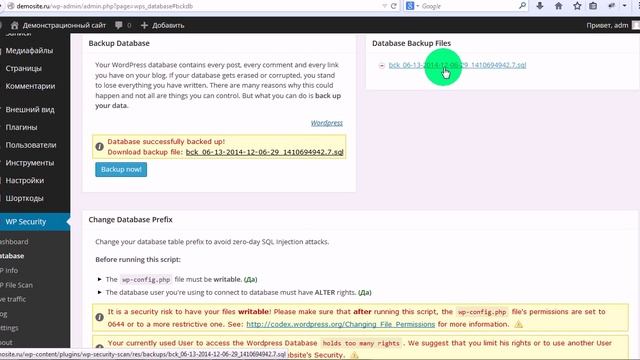Open WP File Scan submenu item
The image size is (640, 360).
[x=16, y=285]
